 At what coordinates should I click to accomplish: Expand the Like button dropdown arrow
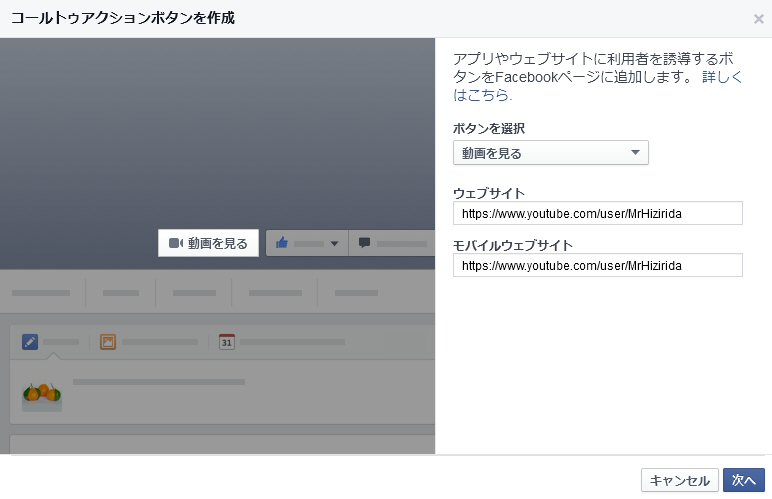tap(334, 244)
